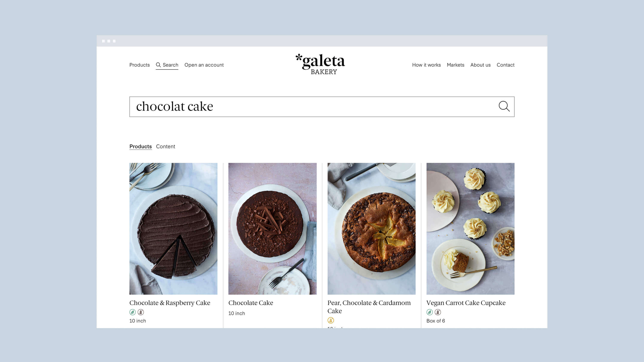Click green leaf icon under Vegan Carrot Cupcake
The image size is (644, 362).
point(430,312)
